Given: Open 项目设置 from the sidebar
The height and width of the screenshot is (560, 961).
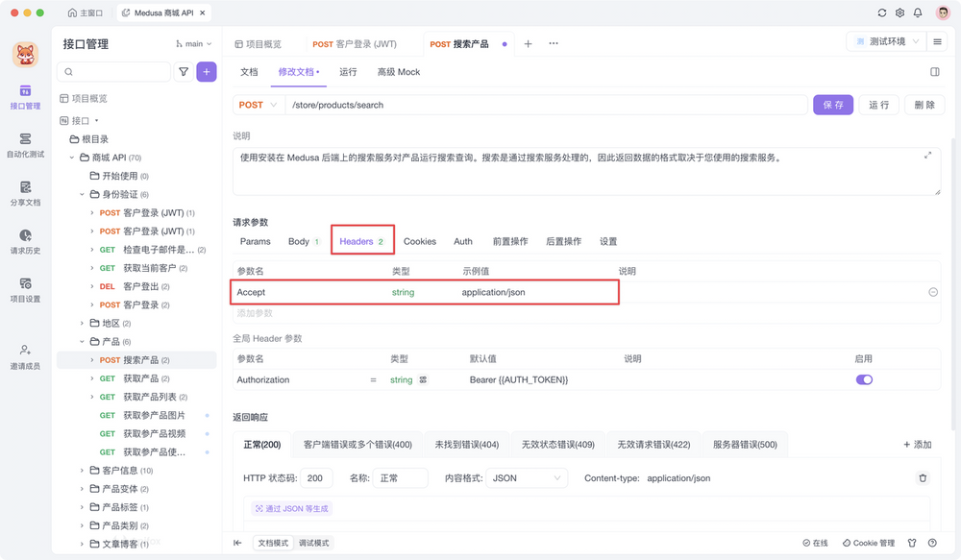Looking at the screenshot, I should pos(25,291).
